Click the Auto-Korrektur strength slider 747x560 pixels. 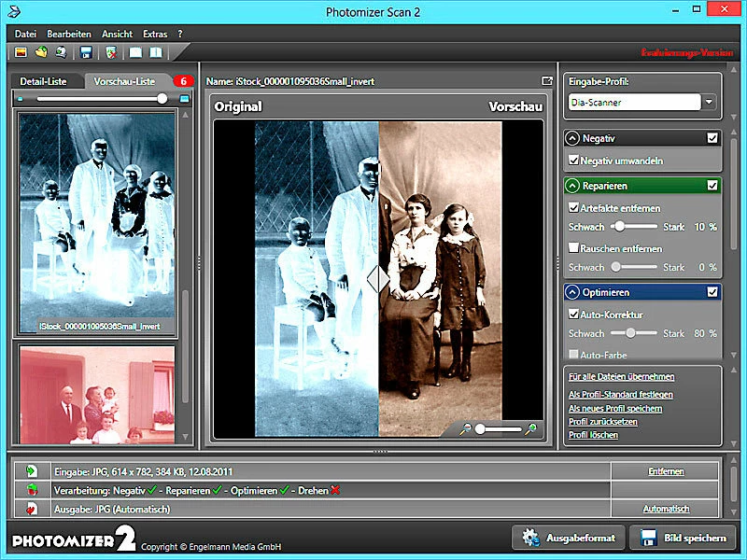click(631, 333)
